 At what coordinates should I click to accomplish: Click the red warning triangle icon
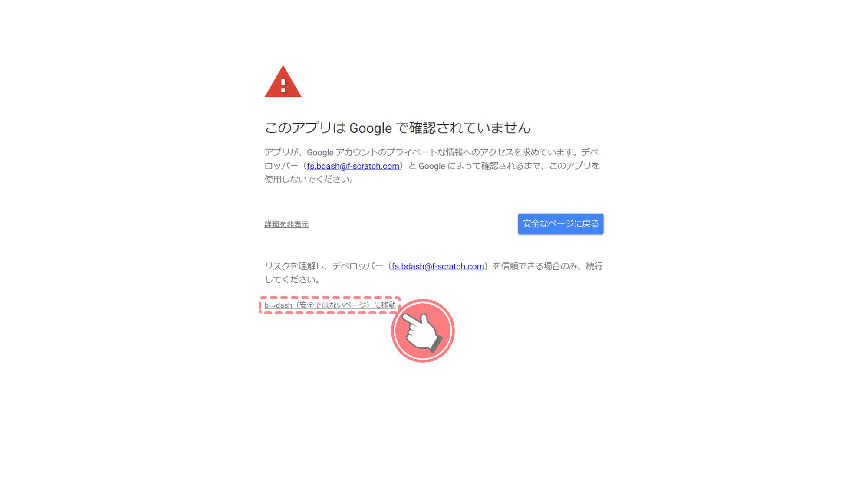click(283, 82)
